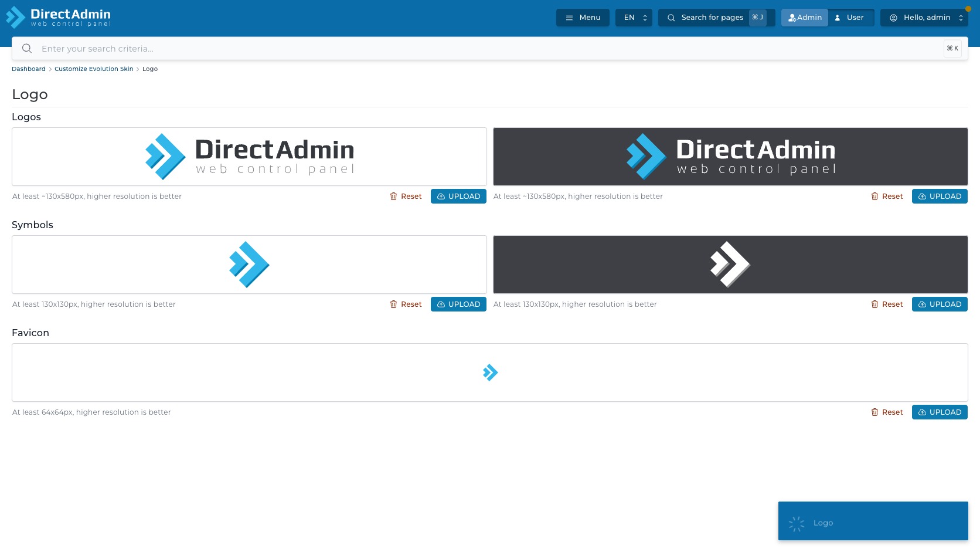Viewport: 980px width, 552px height.
Task: Click the dark DirectAdmin logo preview
Action: pos(731,157)
